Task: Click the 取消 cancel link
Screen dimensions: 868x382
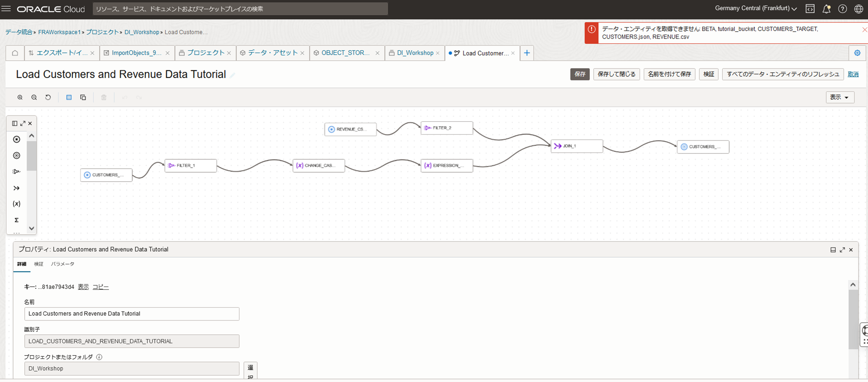Action: (x=853, y=74)
